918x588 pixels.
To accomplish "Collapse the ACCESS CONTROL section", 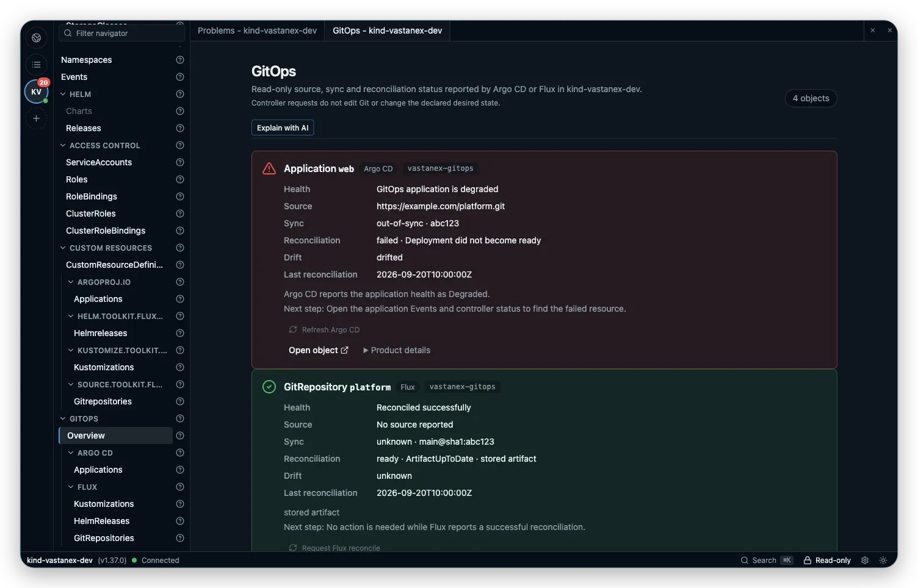I will coord(63,145).
